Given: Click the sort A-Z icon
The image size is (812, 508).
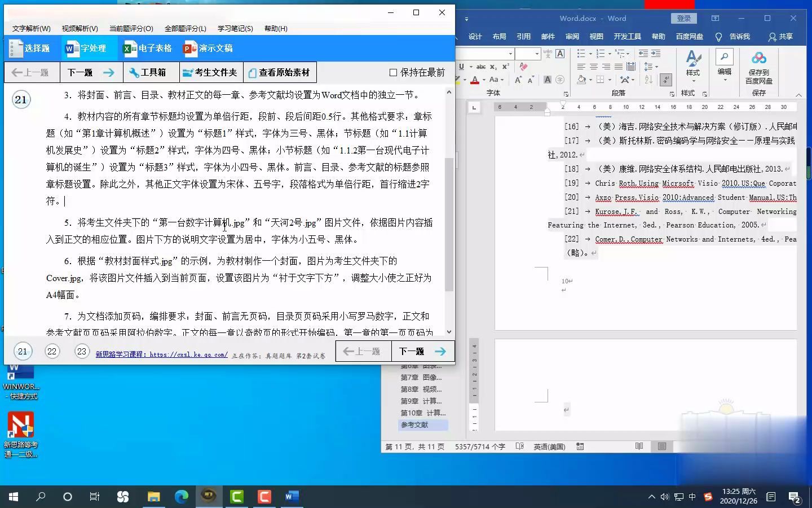Looking at the screenshot, I should click(648, 80).
